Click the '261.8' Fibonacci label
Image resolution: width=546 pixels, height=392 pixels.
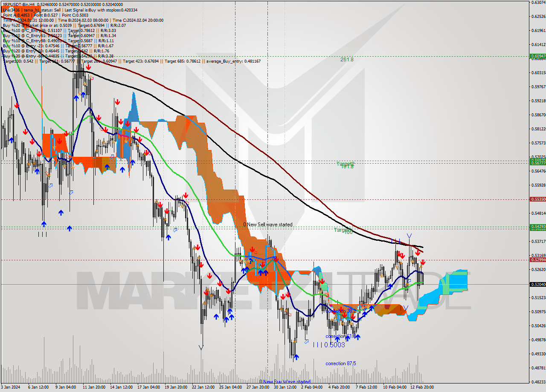[x=347, y=60]
